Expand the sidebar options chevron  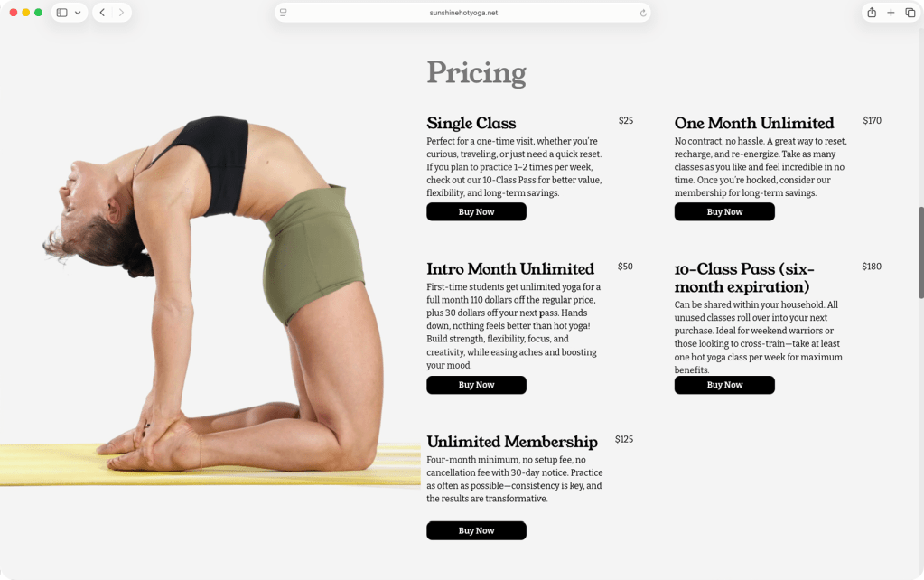pos(76,13)
